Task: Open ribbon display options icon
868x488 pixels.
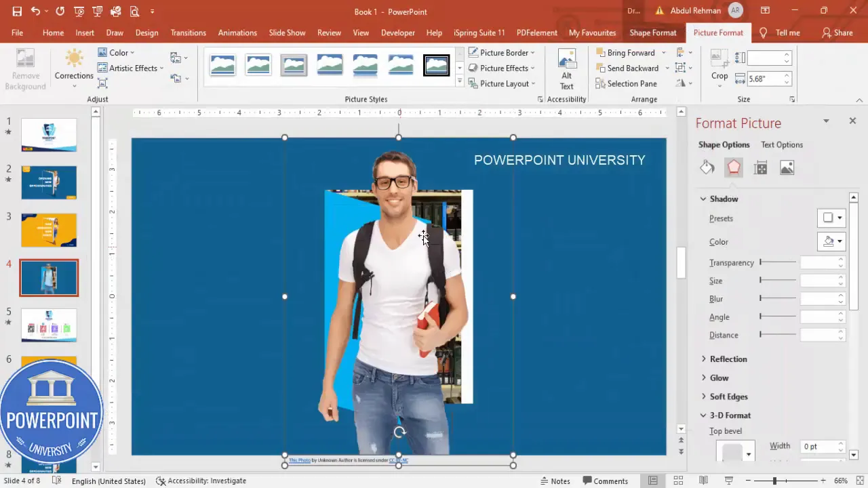Action: [x=765, y=12]
